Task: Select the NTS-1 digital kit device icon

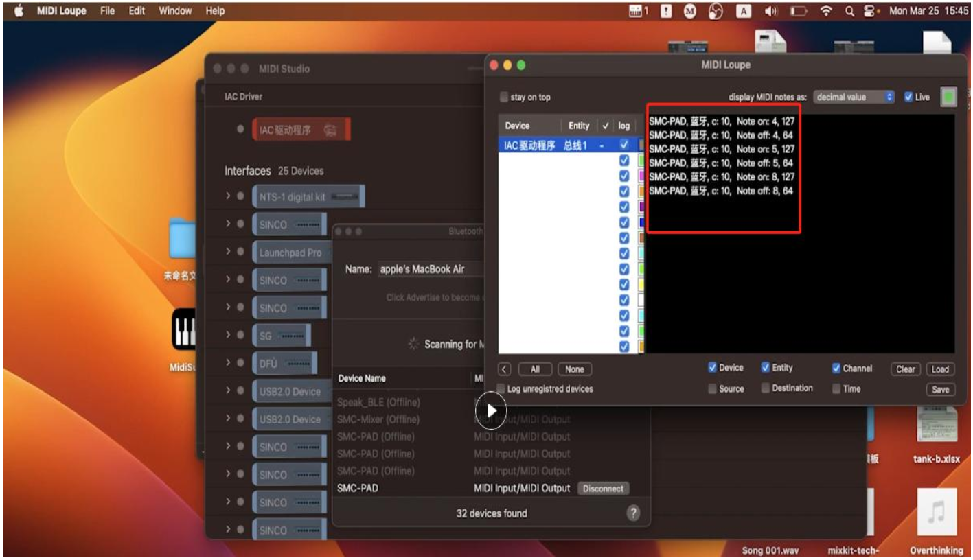Action: [x=308, y=197]
